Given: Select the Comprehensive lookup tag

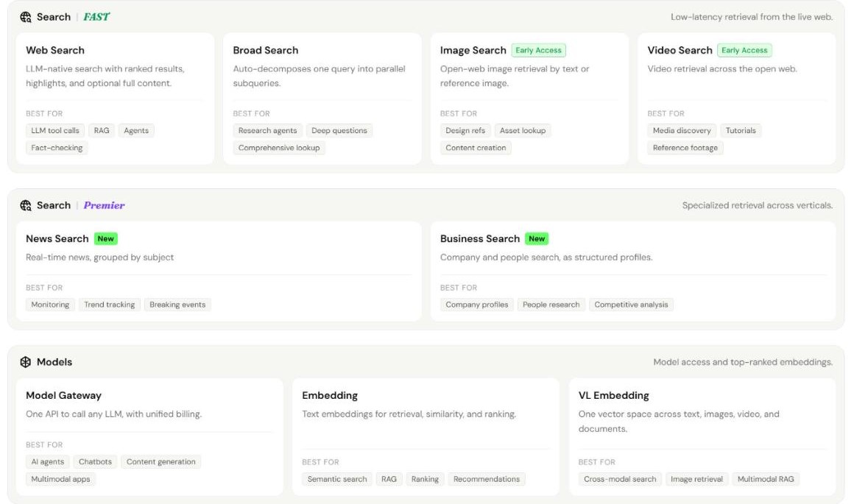Looking at the screenshot, I should (279, 147).
